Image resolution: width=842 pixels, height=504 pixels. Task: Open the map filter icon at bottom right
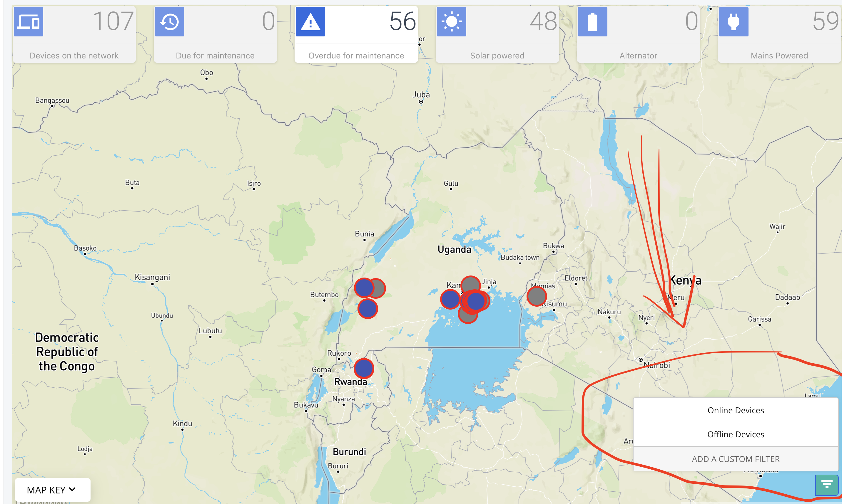pos(826,485)
